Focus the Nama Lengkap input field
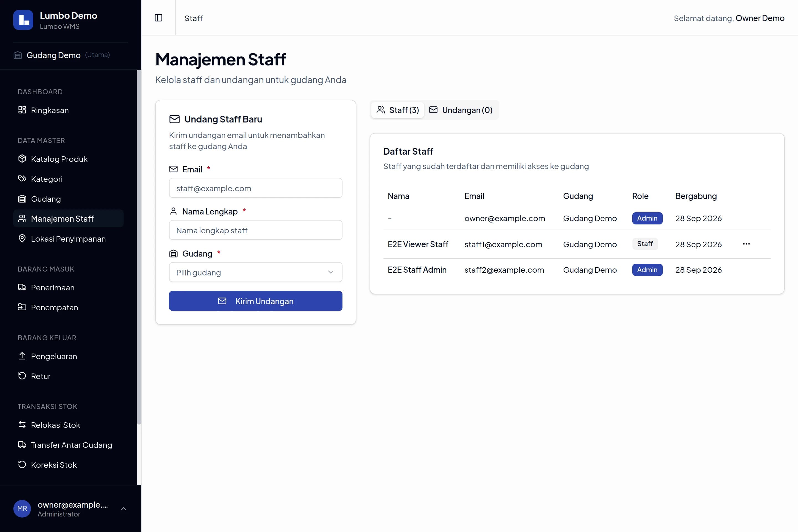The image size is (798, 532). click(x=255, y=230)
